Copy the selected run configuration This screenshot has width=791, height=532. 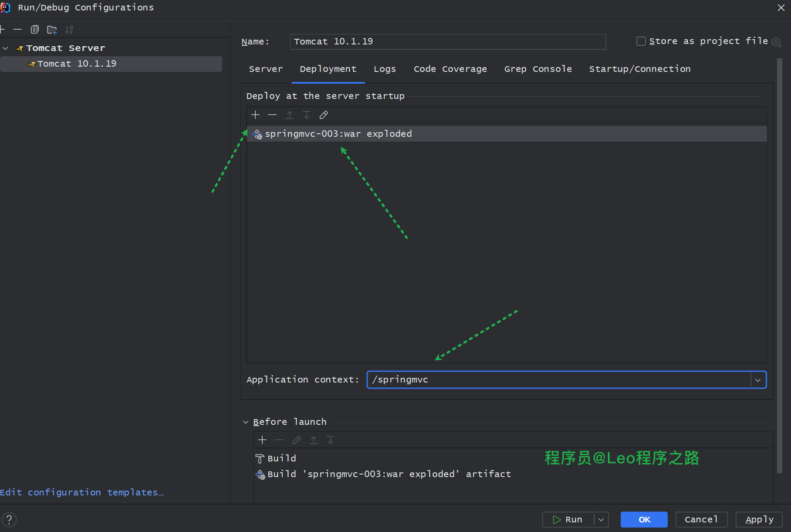(35, 30)
